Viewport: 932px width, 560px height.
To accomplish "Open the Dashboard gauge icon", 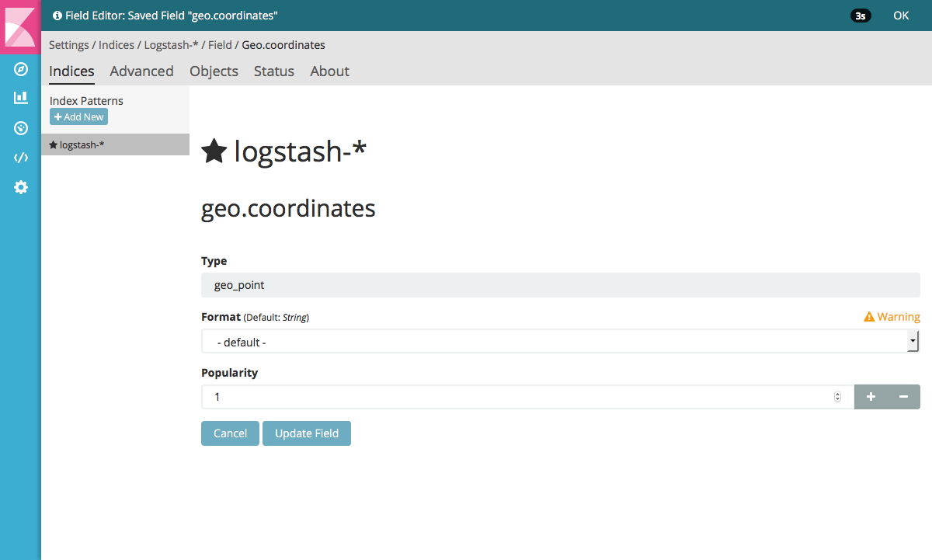I will (x=21, y=128).
